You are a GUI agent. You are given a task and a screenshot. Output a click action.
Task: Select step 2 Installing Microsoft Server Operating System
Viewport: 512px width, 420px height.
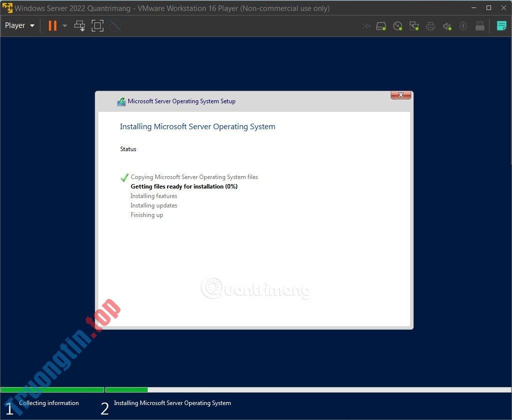pyautogui.click(x=172, y=403)
